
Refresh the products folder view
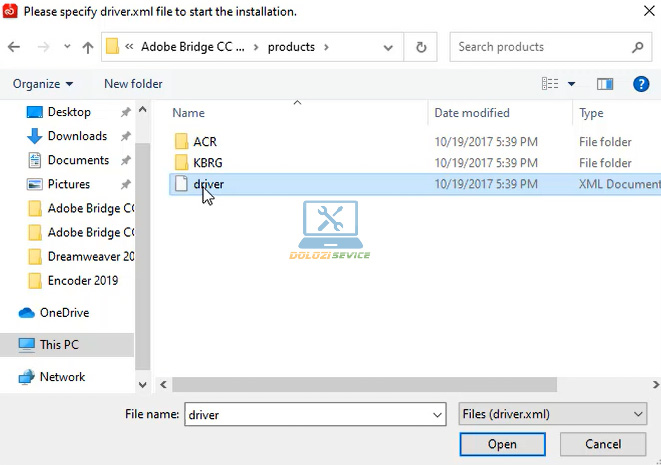click(421, 47)
